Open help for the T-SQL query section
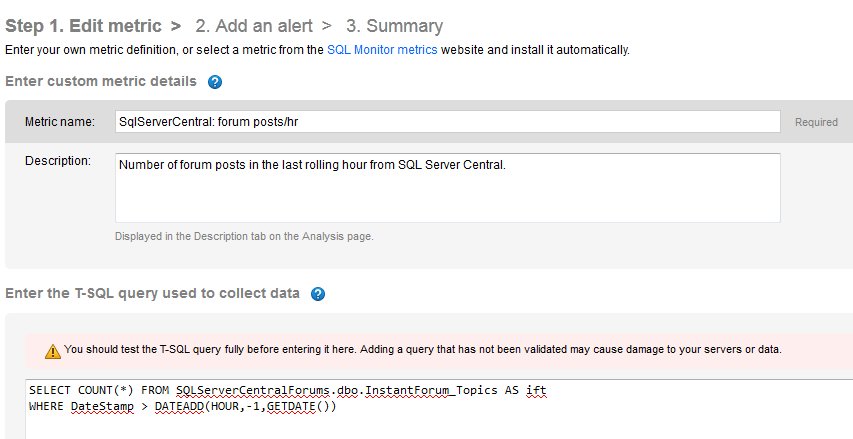 point(318,294)
